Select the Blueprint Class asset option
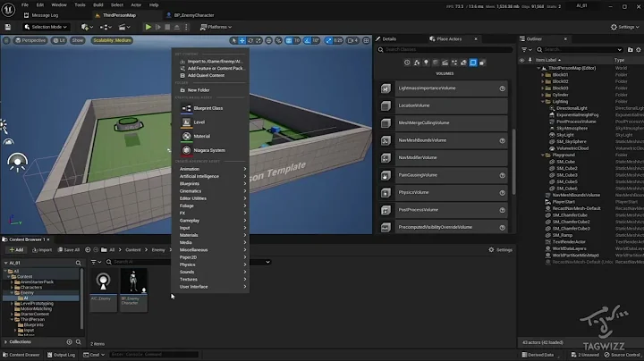Screen dimensions: 644x361 click(x=209, y=108)
